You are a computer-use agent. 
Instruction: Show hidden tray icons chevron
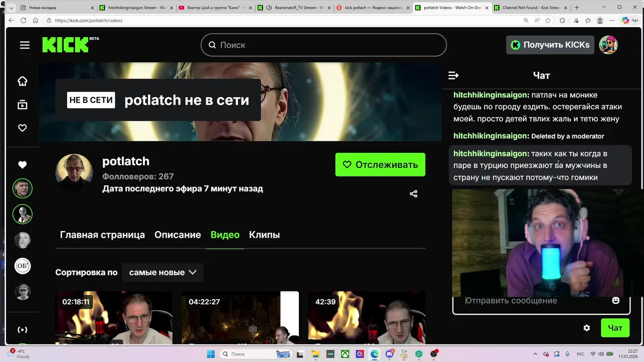pos(535,354)
